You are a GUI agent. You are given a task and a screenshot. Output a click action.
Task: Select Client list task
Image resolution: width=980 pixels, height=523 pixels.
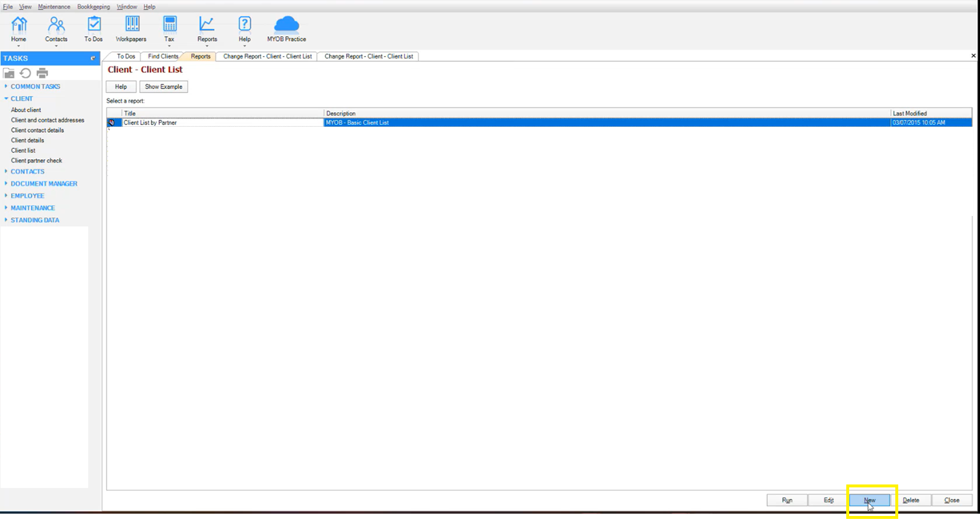(x=23, y=151)
